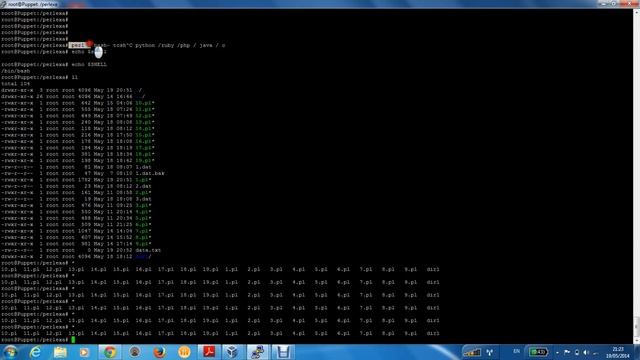Click the 'python /ruby /php / java / c' text
The image size is (640, 360).
[180, 45]
